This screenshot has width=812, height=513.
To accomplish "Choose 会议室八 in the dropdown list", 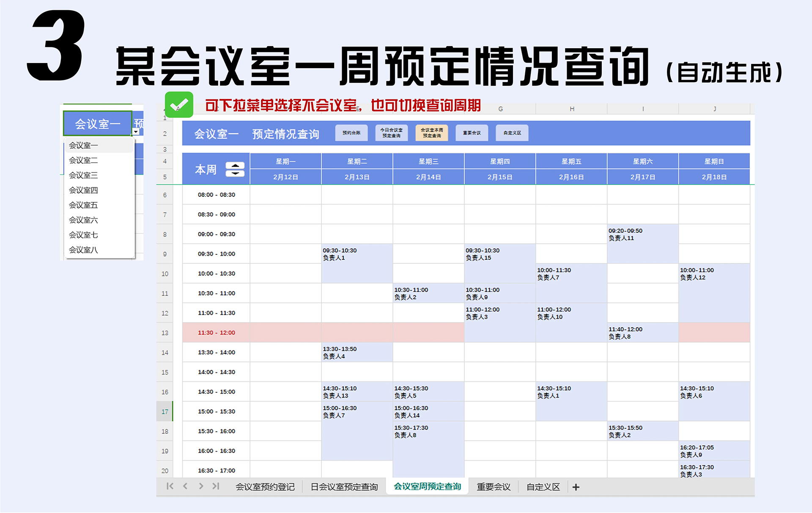I will pos(84,250).
